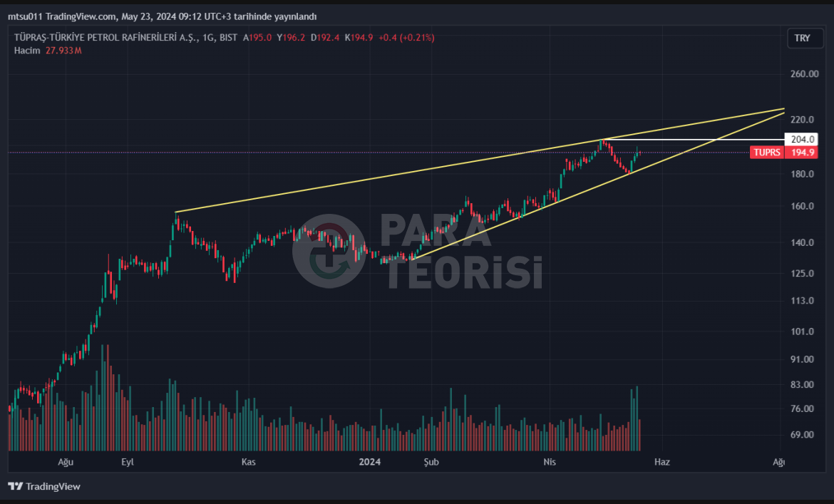
Task: Click the TradingView logo at bottom left
Action: tap(44, 486)
